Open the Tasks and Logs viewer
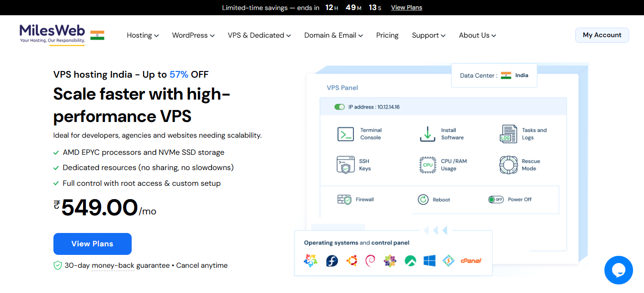The height and width of the screenshot is (293, 644). 508,133
